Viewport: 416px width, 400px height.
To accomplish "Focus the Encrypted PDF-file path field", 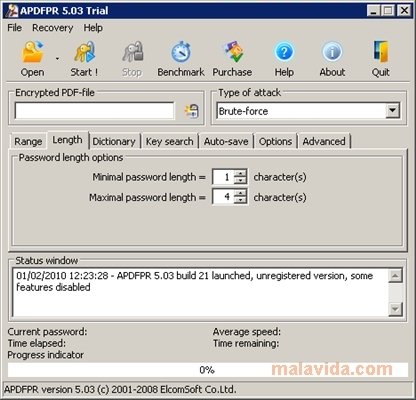I will tap(94, 111).
